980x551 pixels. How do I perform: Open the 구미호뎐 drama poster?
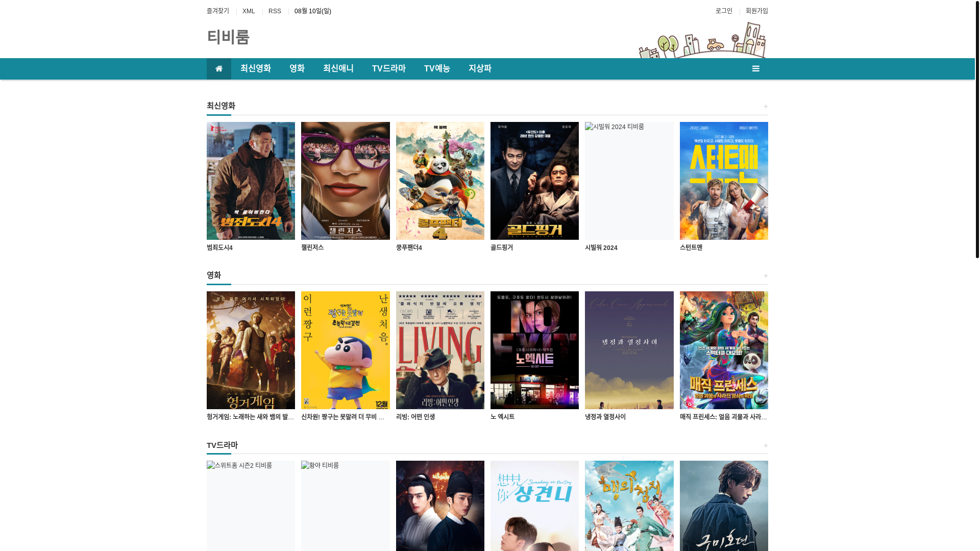724,506
